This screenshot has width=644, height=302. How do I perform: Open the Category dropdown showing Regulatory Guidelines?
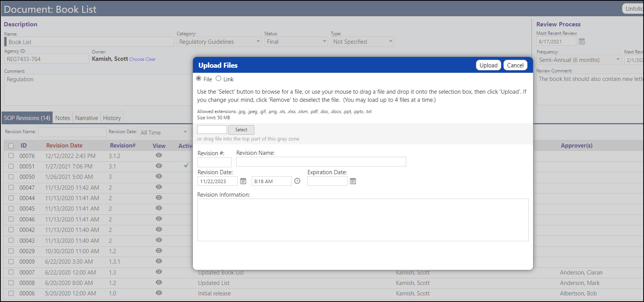[219, 42]
